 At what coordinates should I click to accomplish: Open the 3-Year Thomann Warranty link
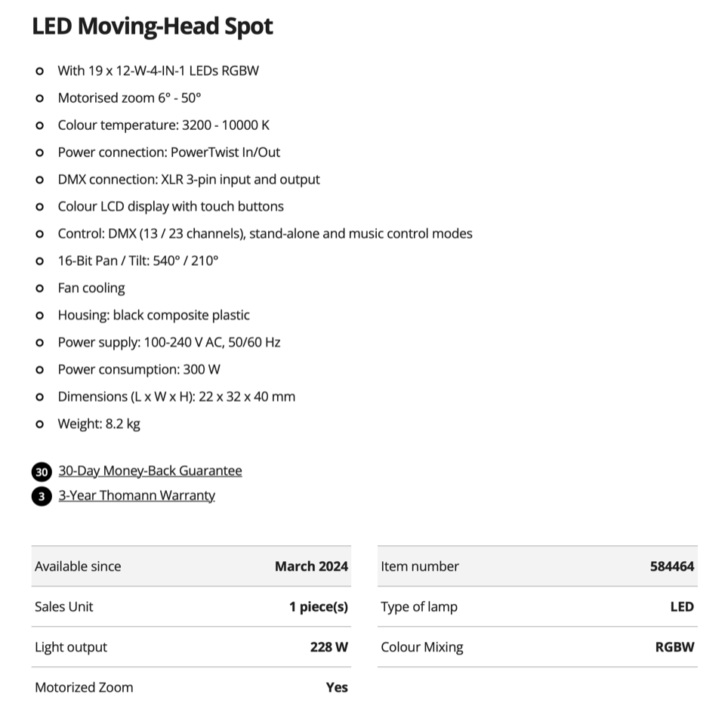pos(137,495)
